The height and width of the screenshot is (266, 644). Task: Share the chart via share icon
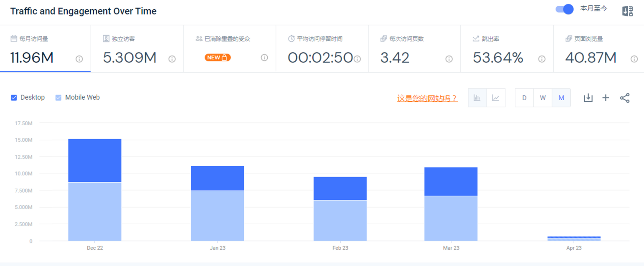coord(625,98)
